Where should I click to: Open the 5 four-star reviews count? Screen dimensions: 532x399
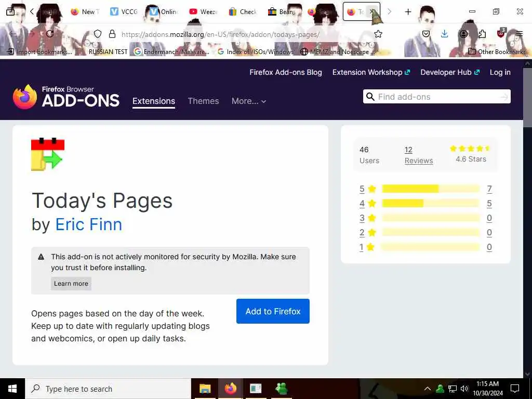coord(489,204)
